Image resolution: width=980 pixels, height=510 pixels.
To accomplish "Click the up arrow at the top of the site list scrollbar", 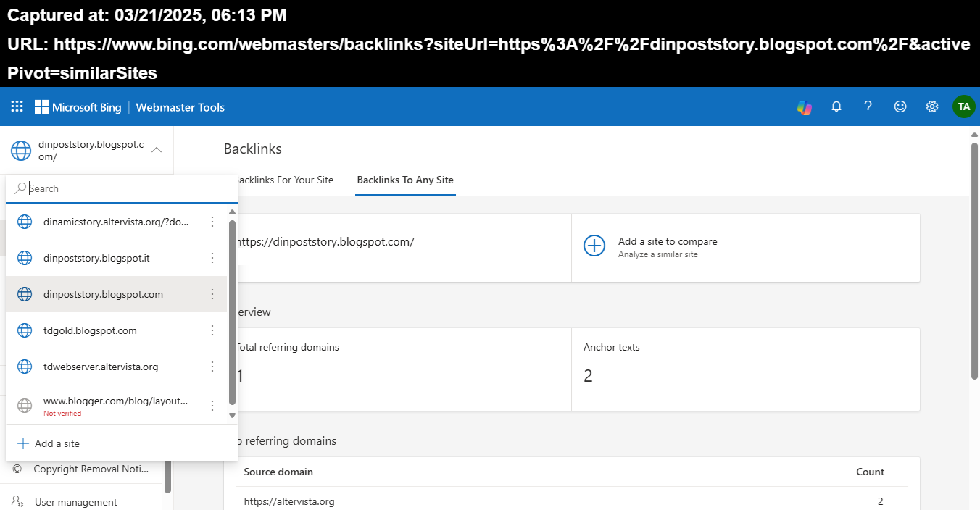I will point(232,212).
